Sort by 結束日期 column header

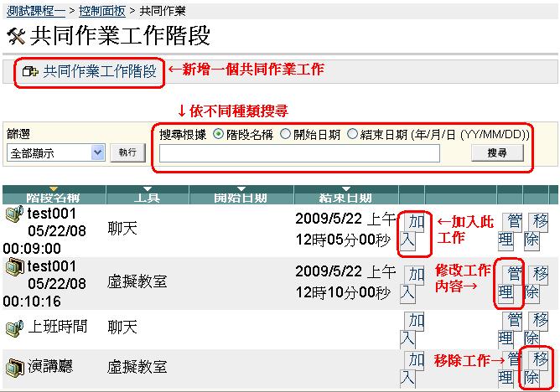click(x=345, y=196)
